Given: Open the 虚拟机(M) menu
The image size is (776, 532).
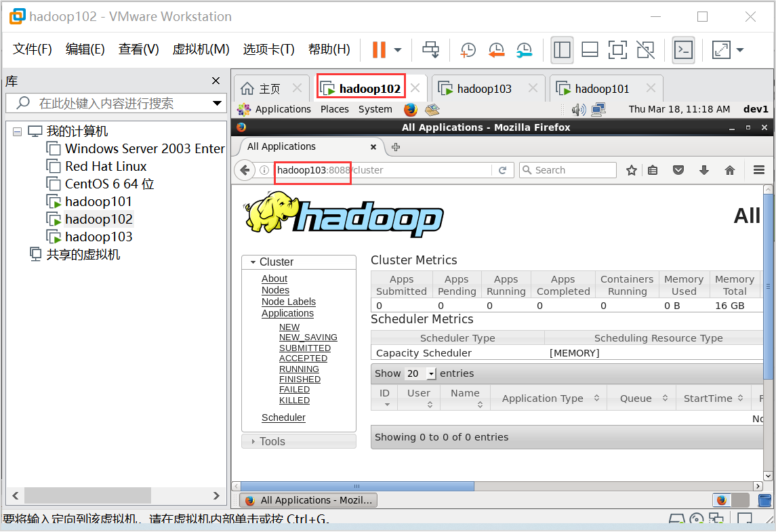Looking at the screenshot, I should tap(201, 49).
